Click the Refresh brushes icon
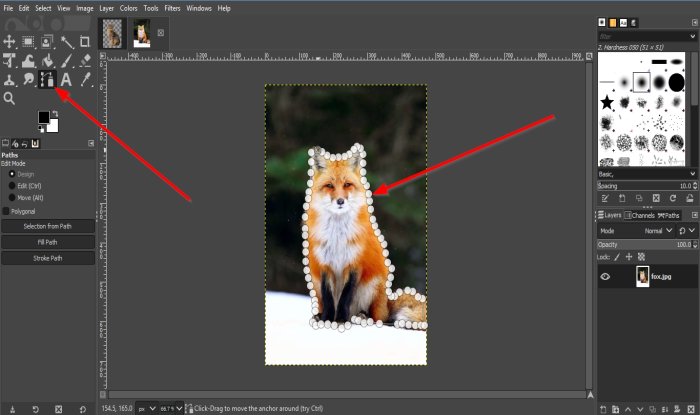 673,198
